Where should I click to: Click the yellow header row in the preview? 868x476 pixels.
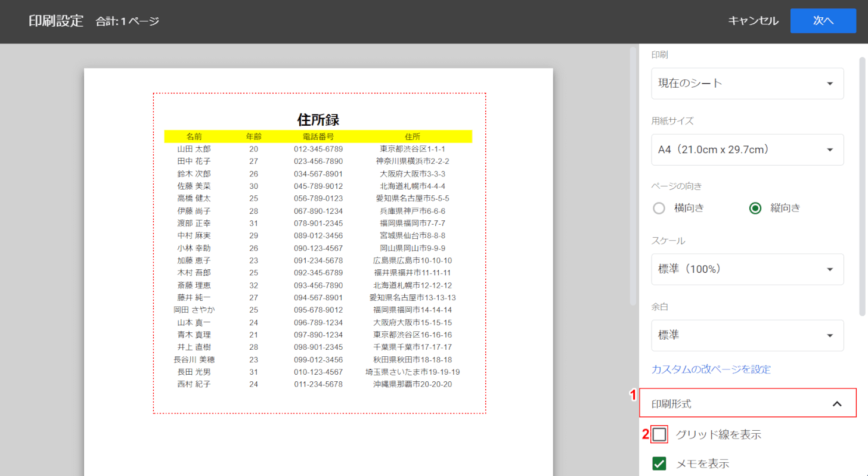pyautogui.click(x=318, y=136)
